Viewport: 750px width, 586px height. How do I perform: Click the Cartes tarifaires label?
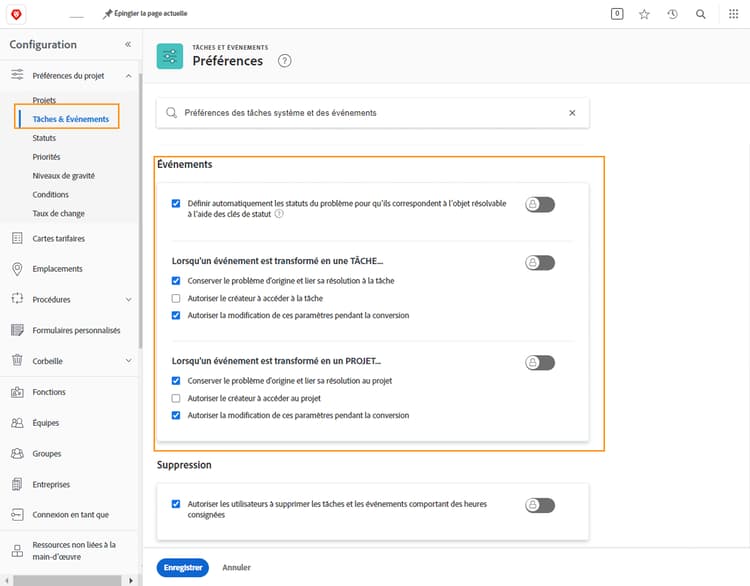(58, 238)
